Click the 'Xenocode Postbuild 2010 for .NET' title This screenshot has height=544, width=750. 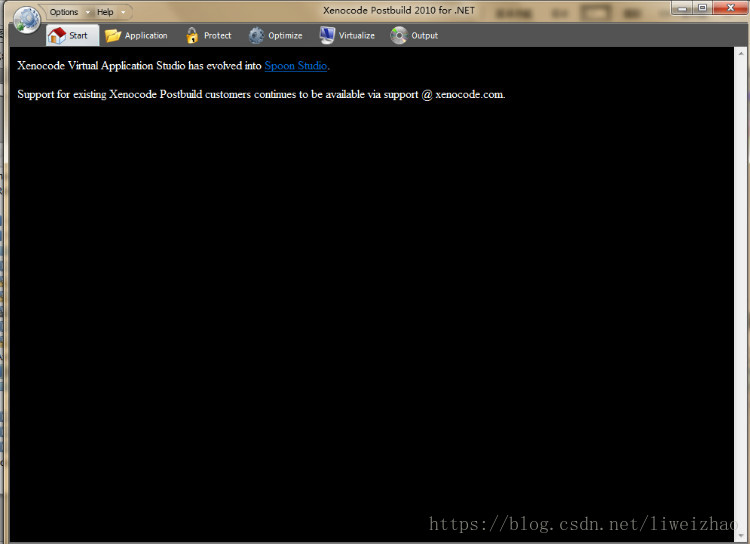[399, 11]
